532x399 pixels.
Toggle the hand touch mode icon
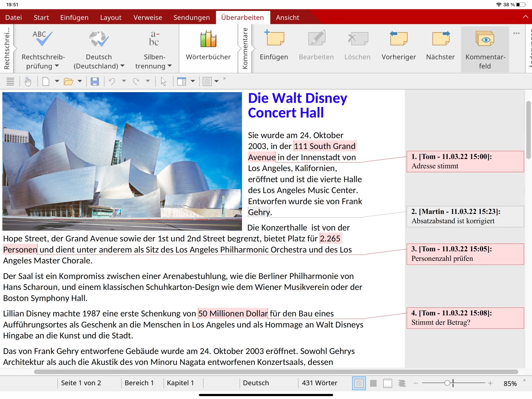28,81
